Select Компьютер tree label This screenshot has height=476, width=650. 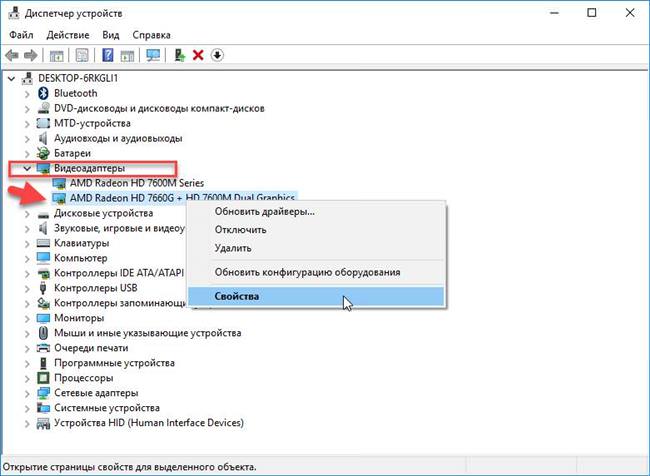coord(80,258)
